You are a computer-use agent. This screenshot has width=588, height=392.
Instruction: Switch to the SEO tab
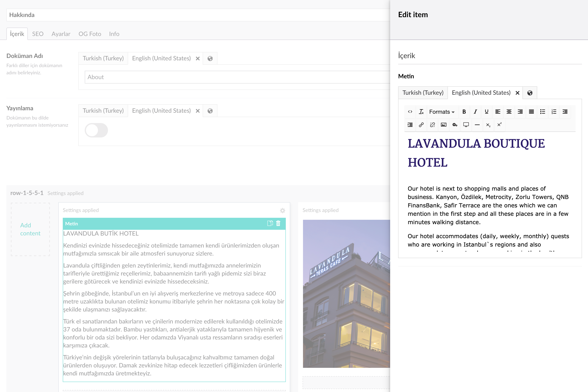pyautogui.click(x=38, y=34)
